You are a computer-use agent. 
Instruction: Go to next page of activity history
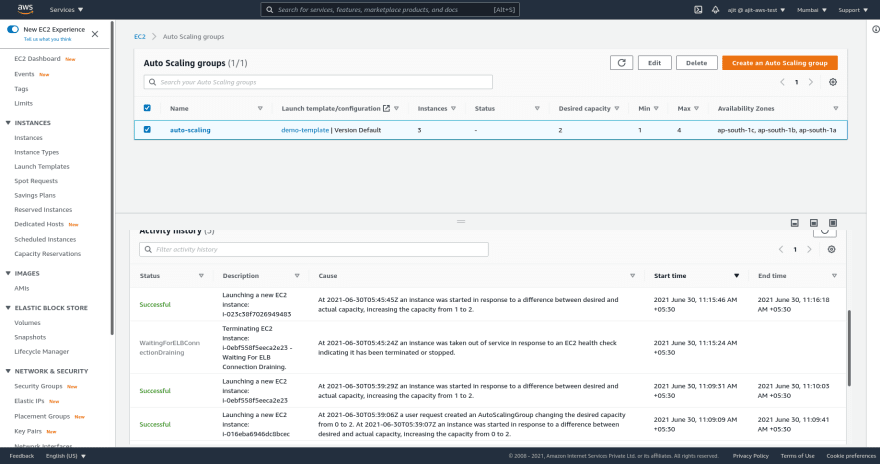tap(809, 249)
